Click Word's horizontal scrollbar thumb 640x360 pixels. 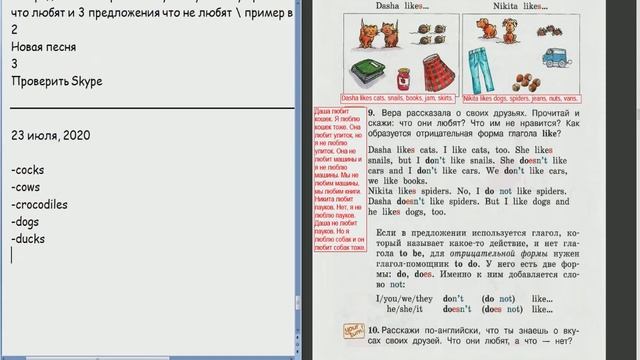pyautogui.click(x=98, y=358)
